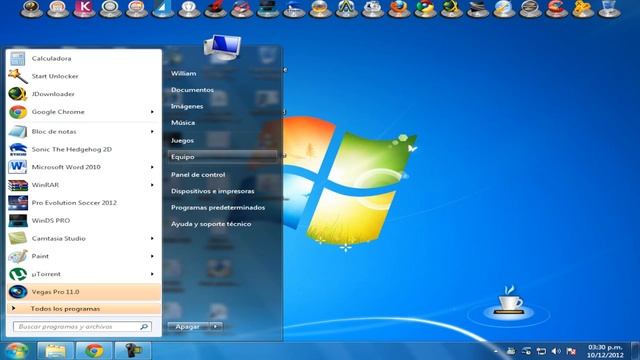Click the Apagar button
The height and width of the screenshot is (360, 640).
click(189, 326)
